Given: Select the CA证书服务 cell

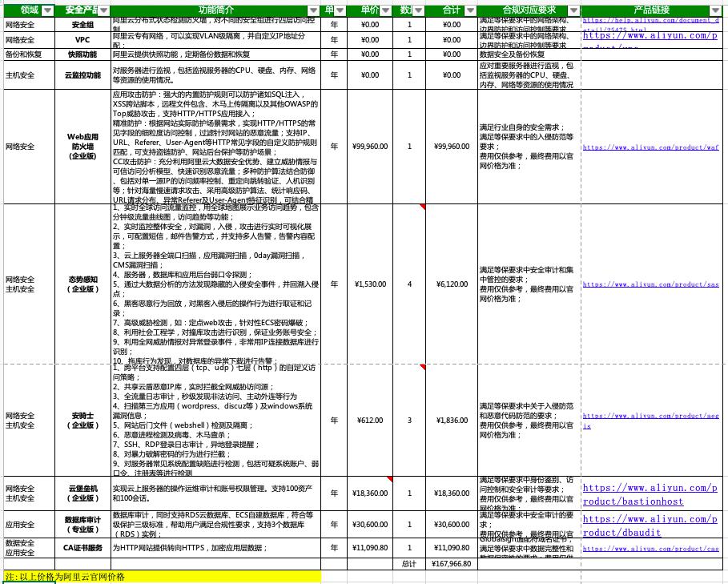Looking at the screenshot, I should click(82, 548).
